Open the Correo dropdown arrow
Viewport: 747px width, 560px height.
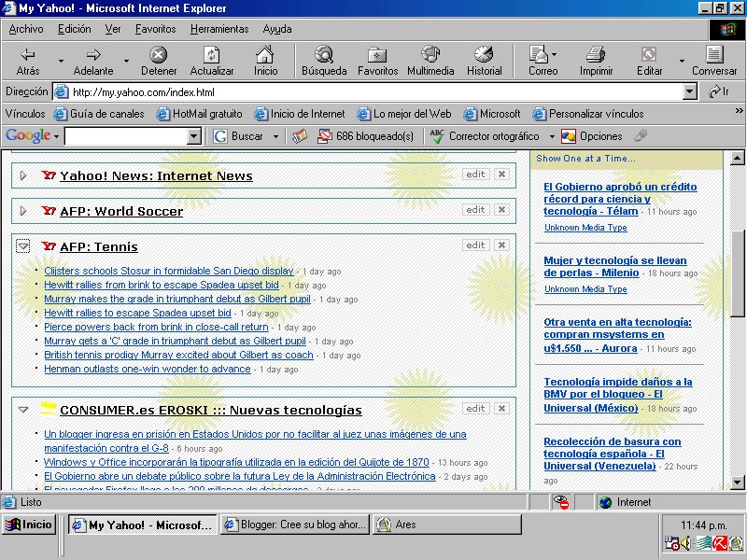[555, 54]
